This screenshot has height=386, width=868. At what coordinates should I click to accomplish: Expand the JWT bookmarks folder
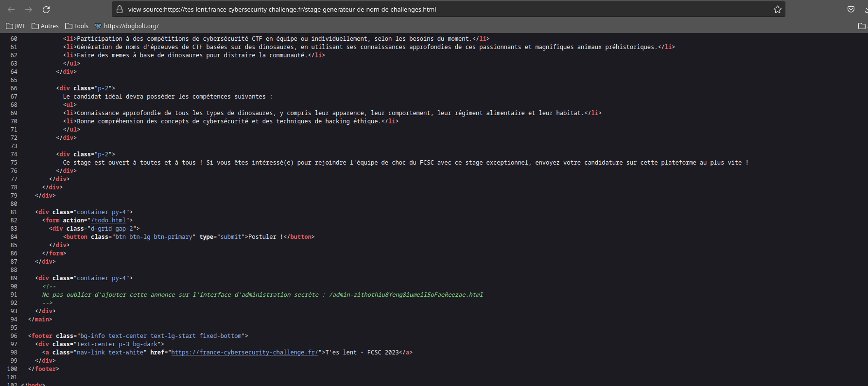click(16, 26)
